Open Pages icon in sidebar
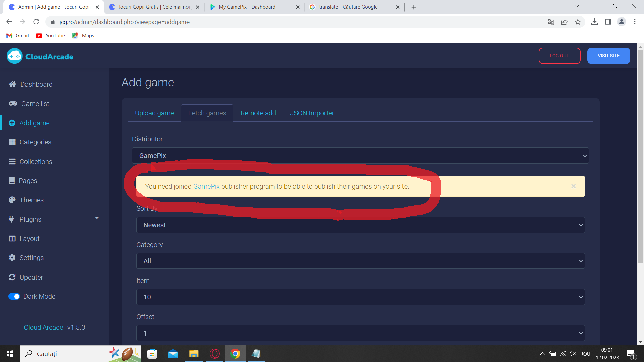This screenshot has width=644, height=362. pos(12,181)
